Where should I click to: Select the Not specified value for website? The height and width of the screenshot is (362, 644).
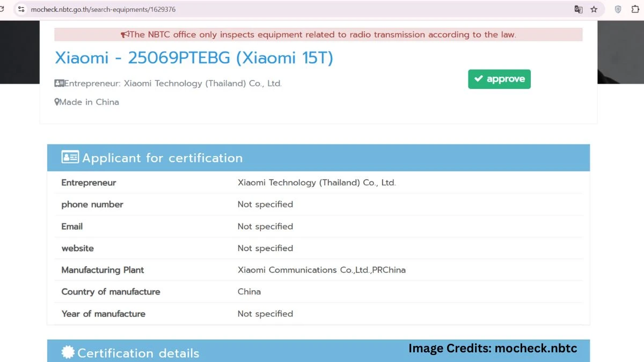click(265, 248)
